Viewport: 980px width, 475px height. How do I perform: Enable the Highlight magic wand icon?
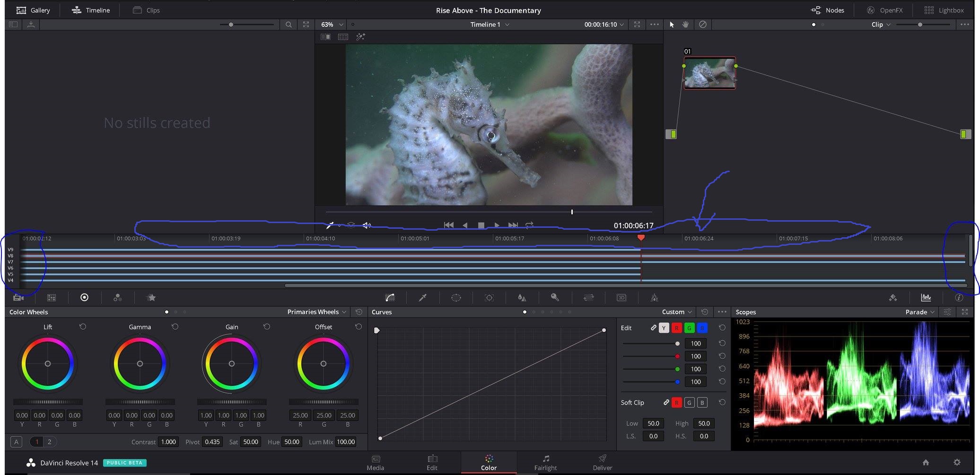pyautogui.click(x=360, y=36)
